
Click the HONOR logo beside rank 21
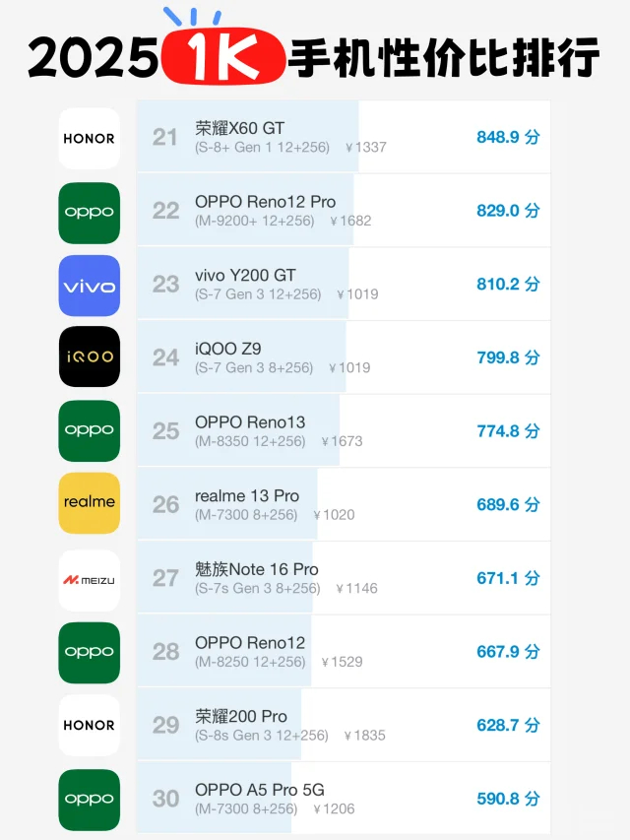pyautogui.click(x=89, y=138)
